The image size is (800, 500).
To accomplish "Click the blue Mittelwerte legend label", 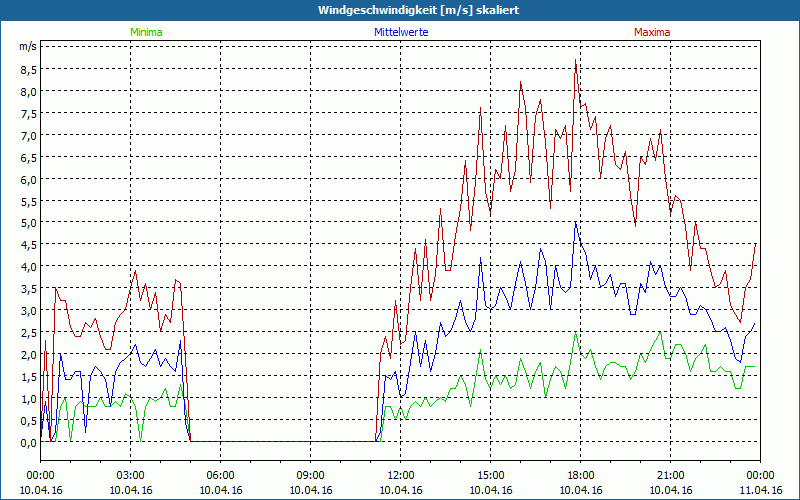I will pos(401,32).
